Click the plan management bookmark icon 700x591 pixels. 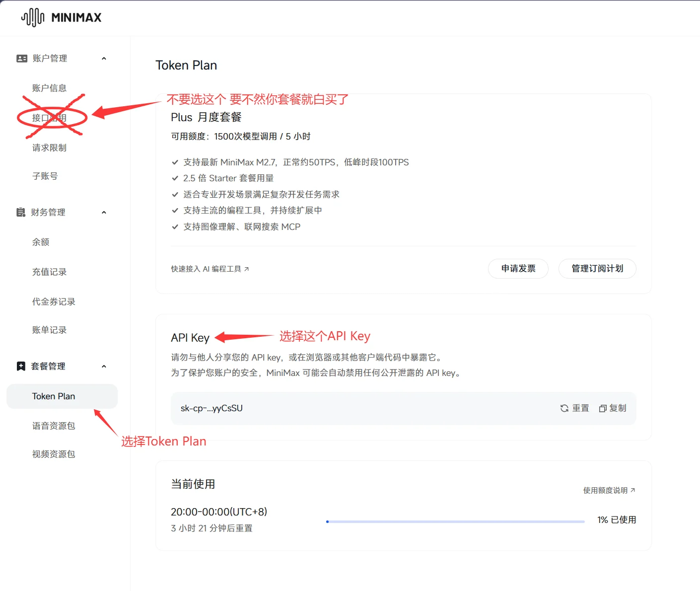21,367
